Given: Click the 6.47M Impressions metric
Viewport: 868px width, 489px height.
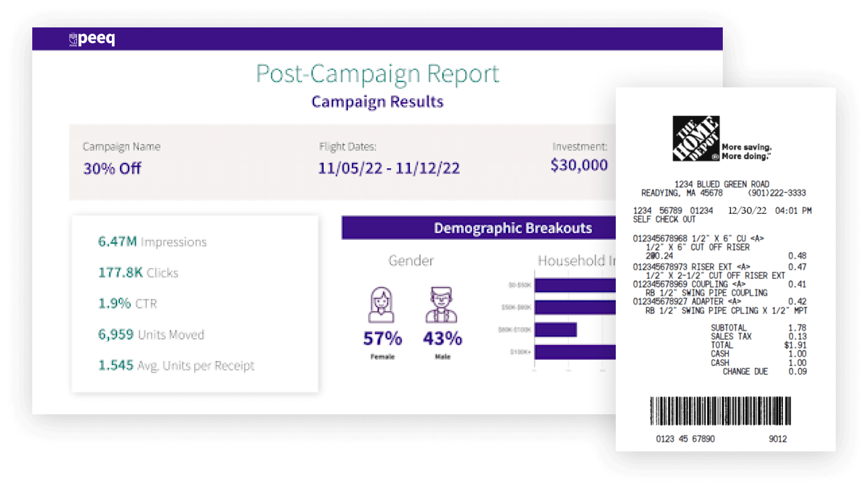Looking at the screenshot, I should tap(152, 242).
